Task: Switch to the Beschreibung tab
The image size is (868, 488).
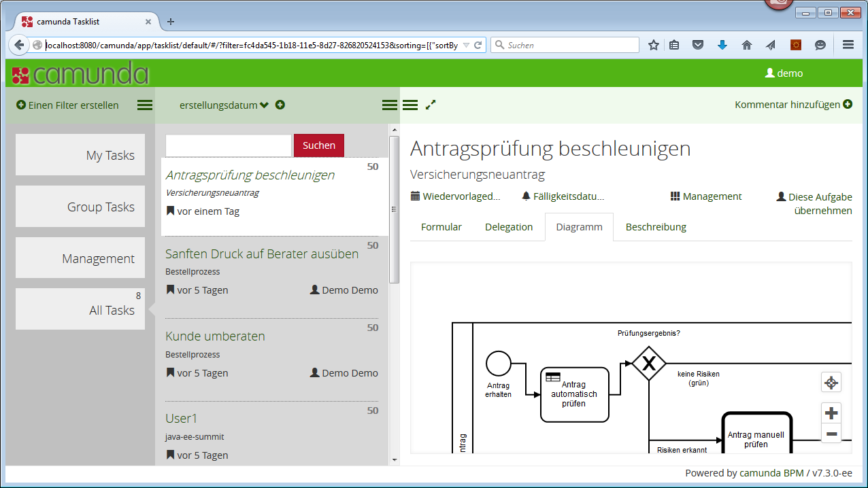Action: [x=656, y=227]
